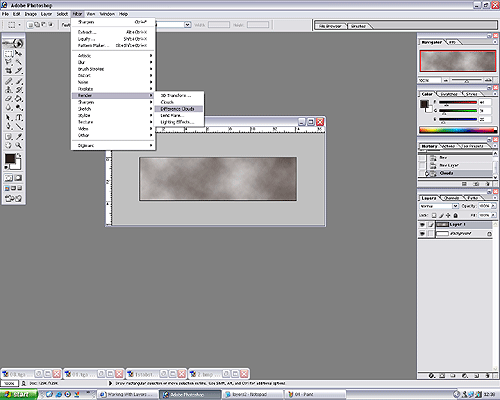The width and height of the screenshot is (500, 400).
Task: Select the Type tool
Action: coord(19,117)
